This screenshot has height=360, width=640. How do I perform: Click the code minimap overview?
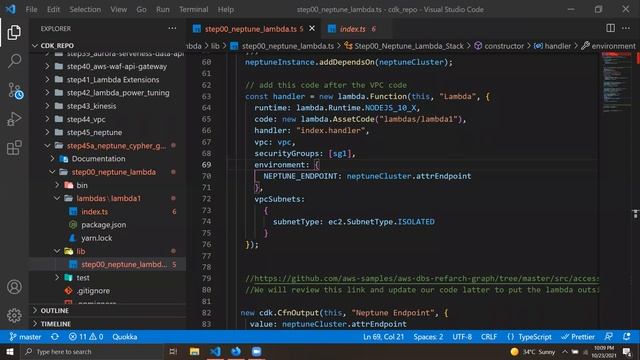[x=617, y=82]
